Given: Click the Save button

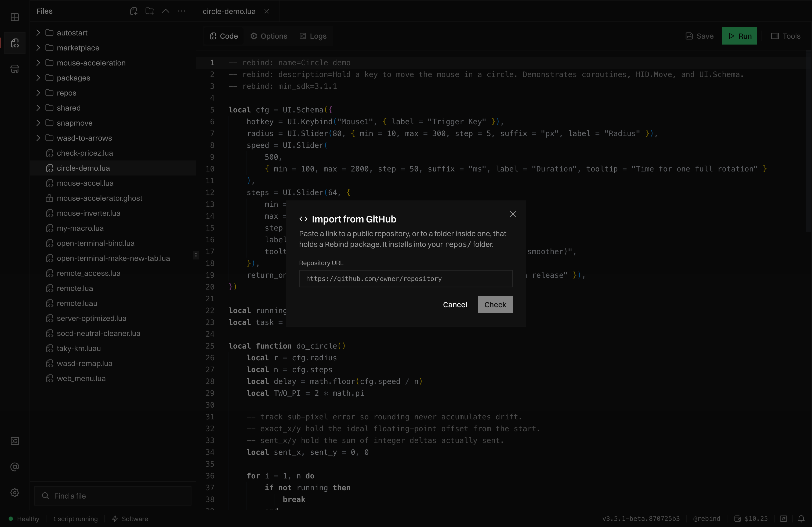Looking at the screenshot, I should [700, 36].
